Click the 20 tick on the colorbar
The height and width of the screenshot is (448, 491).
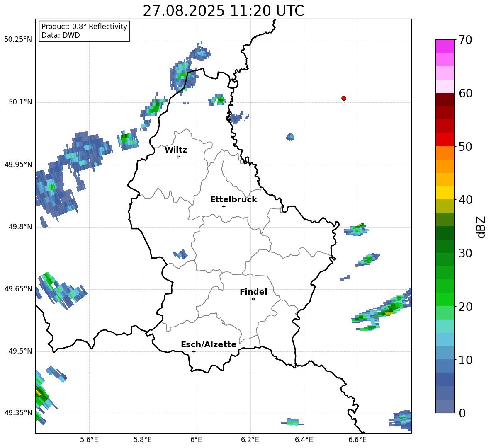tap(465, 307)
